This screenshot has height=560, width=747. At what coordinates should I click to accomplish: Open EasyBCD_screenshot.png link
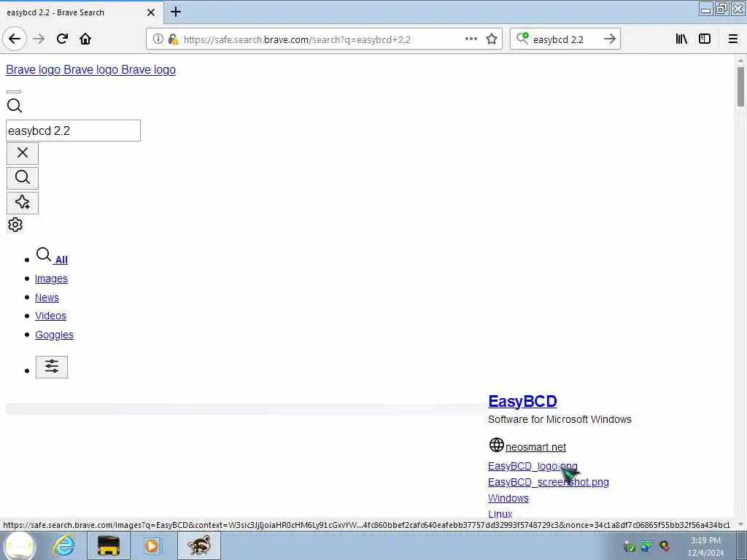(x=549, y=483)
